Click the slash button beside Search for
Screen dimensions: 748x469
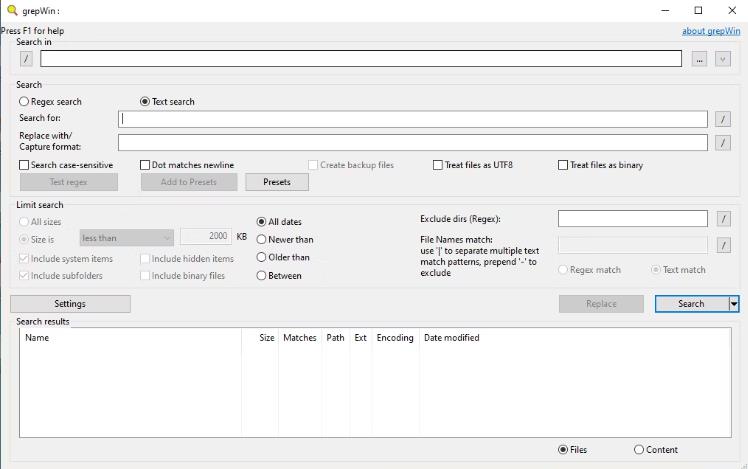[723, 119]
